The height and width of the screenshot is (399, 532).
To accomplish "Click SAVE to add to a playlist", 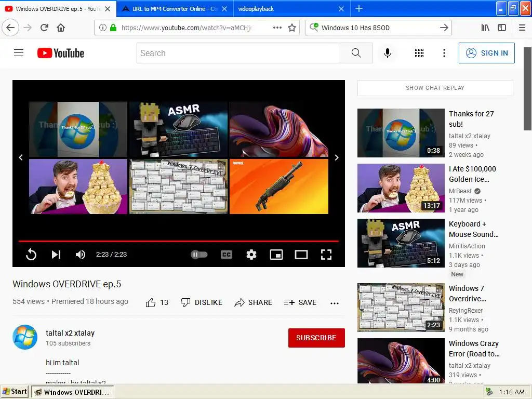I will click(x=300, y=302).
